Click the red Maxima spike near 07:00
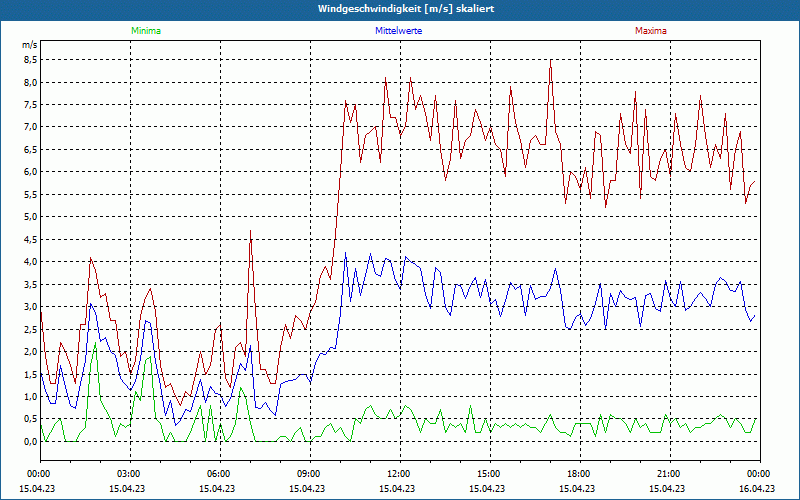 coord(251,231)
